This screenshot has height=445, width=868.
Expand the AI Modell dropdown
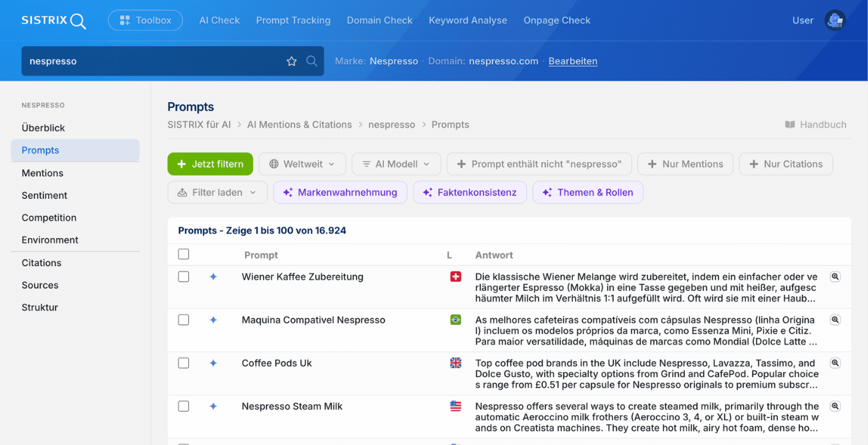pos(397,164)
